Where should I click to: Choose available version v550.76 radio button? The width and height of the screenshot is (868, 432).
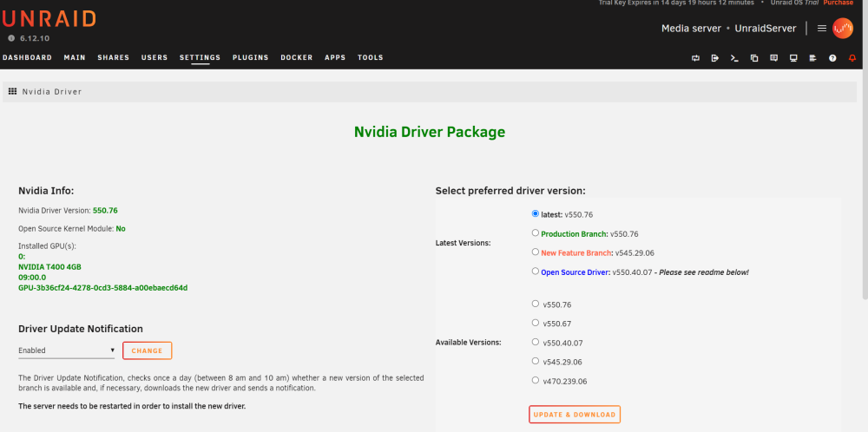tap(535, 303)
